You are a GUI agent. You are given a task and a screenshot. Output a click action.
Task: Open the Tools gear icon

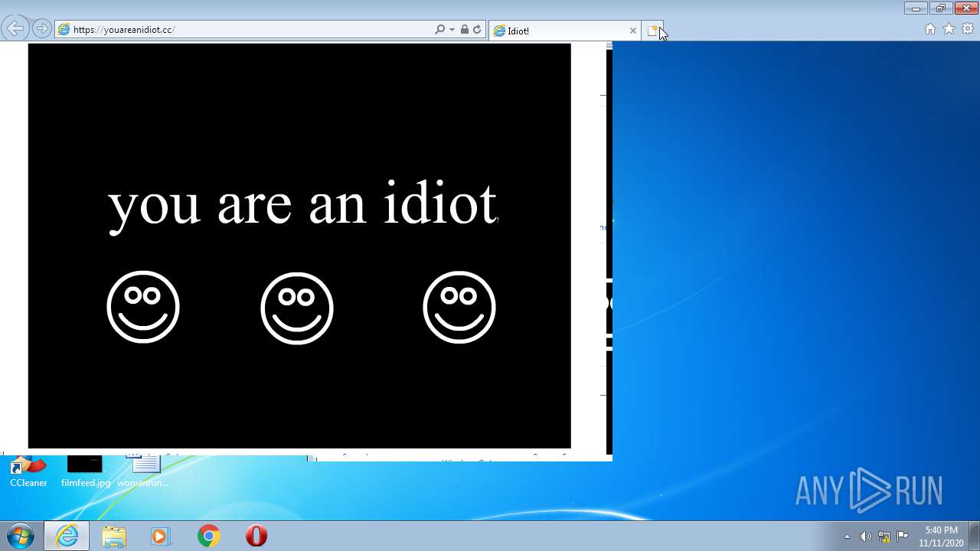[x=968, y=29]
